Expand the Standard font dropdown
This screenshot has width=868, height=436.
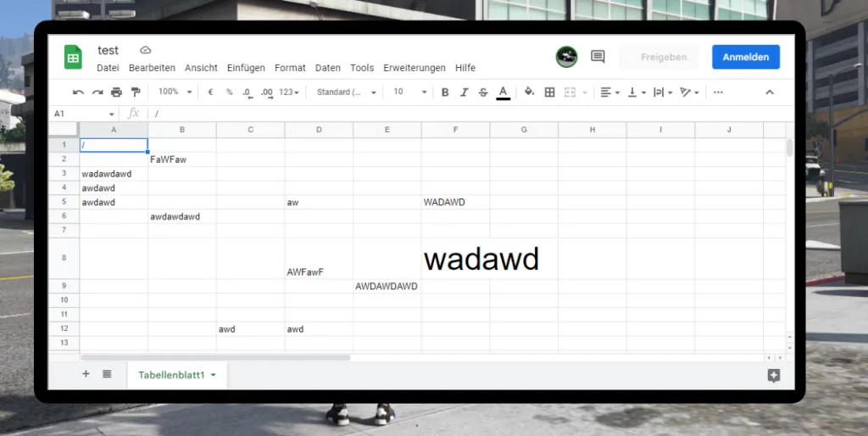346,92
